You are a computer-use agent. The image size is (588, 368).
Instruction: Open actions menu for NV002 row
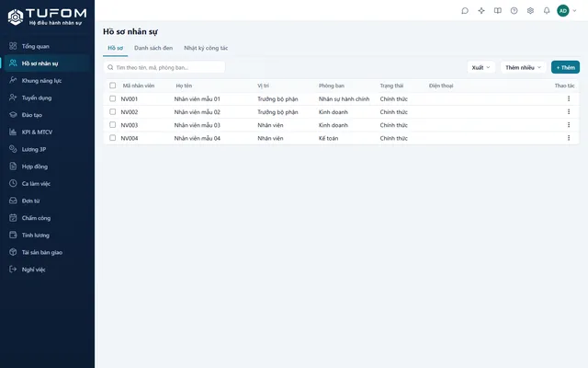(569, 112)
